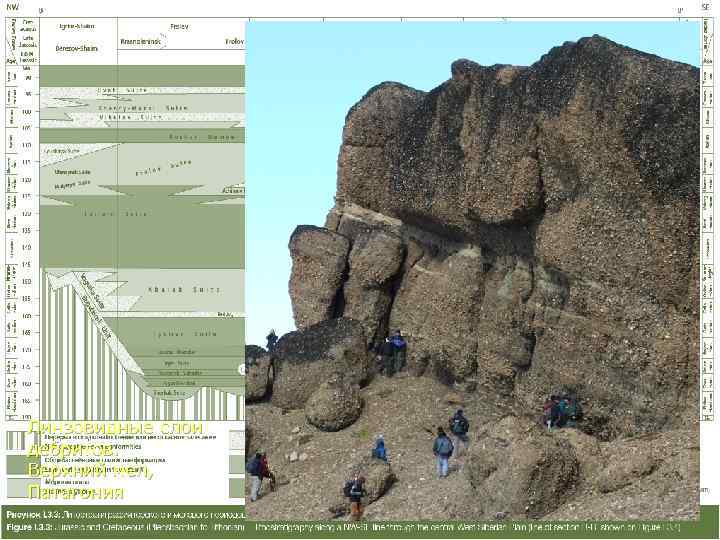Select the "Vikulov Suite" label in the chart
The image size is (720, 540).
click(x=130, y=117)
